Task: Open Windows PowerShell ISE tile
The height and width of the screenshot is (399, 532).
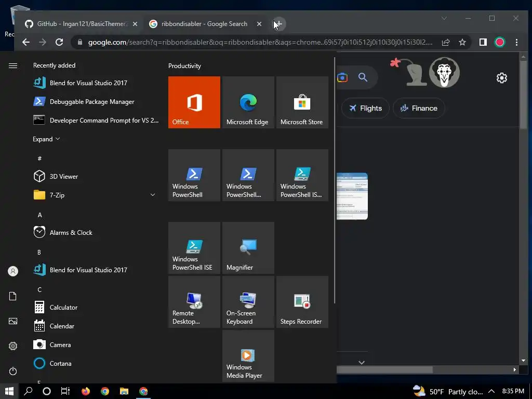Action: tap(194, 248)
